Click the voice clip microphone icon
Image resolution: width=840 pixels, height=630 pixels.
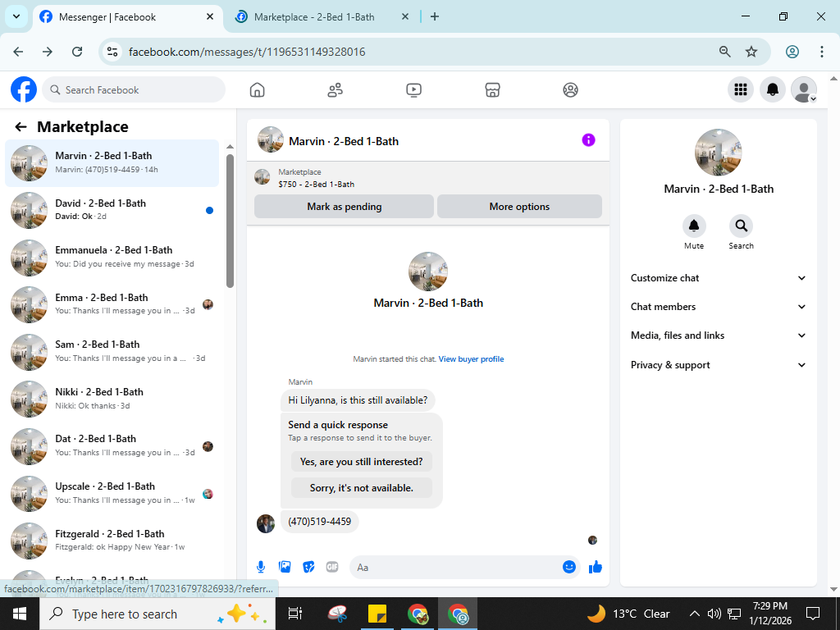pyautogui.click(x=260, y=567)
